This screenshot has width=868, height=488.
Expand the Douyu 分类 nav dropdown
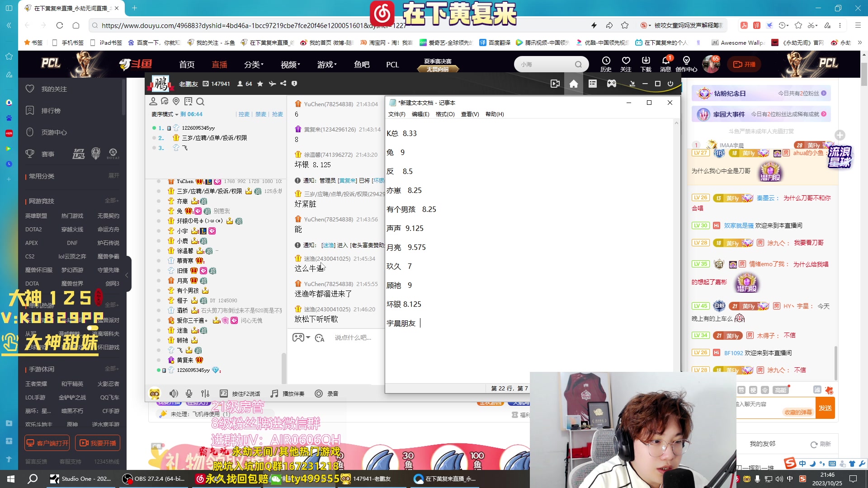click(x=254, y=65)
